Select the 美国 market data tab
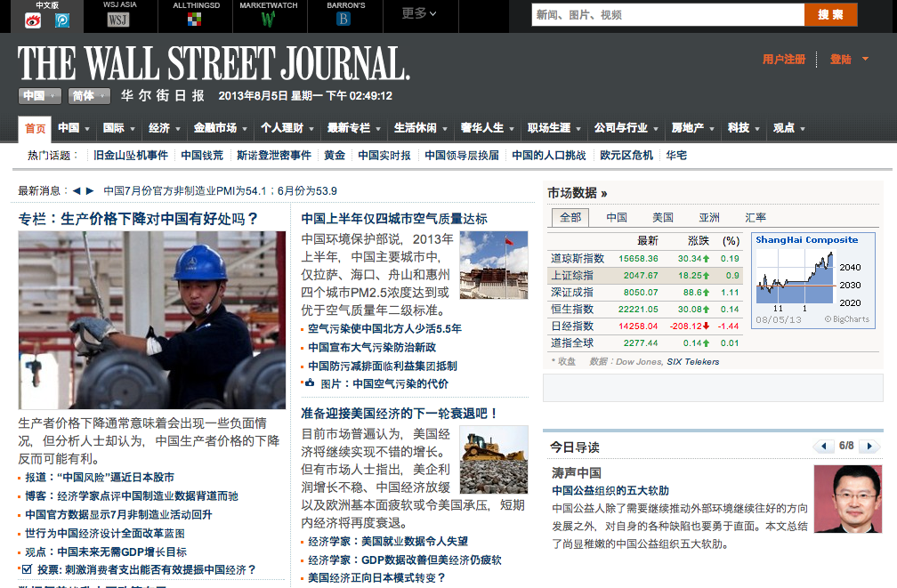 click(663, 217)
